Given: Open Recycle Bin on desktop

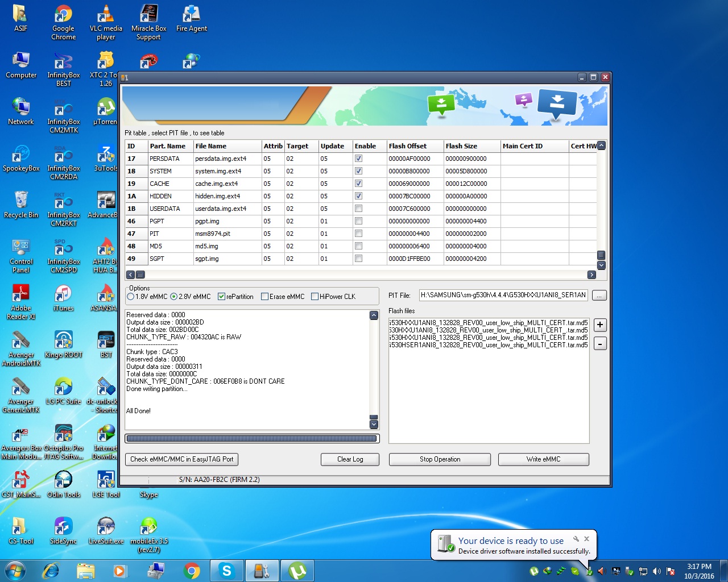Looking at the screenshot, I should pyautogui.click(x=21, y=205).
